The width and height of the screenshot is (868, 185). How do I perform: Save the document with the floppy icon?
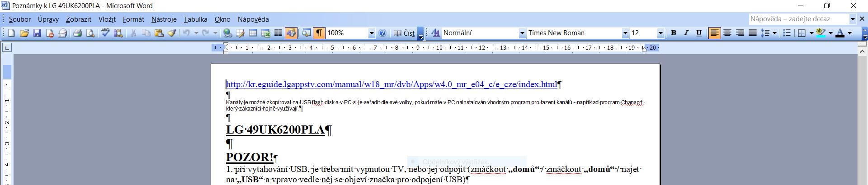[x=37, y=33]
